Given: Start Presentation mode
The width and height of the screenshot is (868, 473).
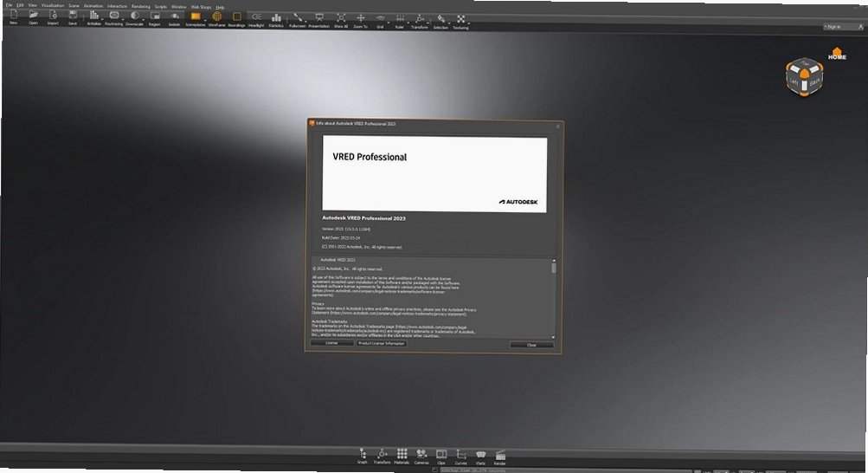Looking at the screenshot, I should tap(318, 19).
